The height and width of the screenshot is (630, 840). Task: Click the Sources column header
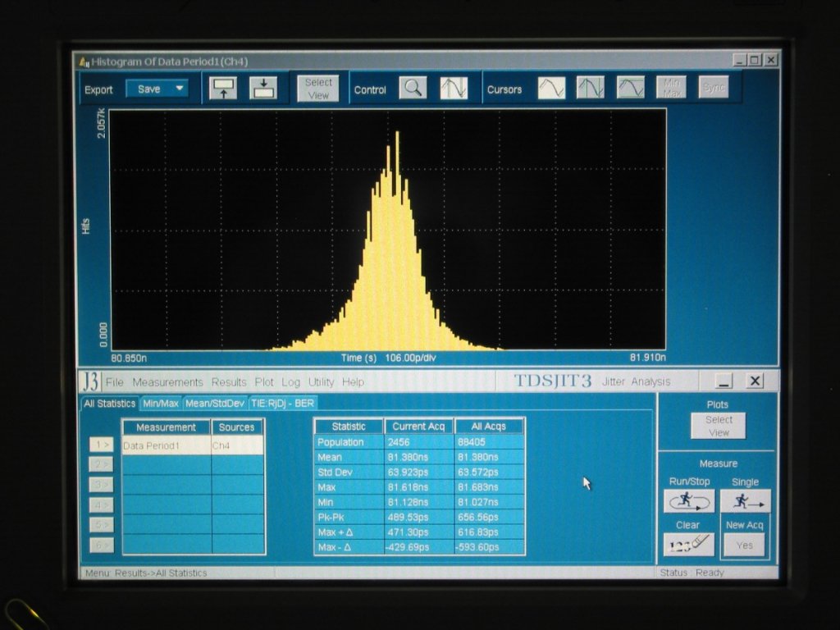click(x=237, y=427)
